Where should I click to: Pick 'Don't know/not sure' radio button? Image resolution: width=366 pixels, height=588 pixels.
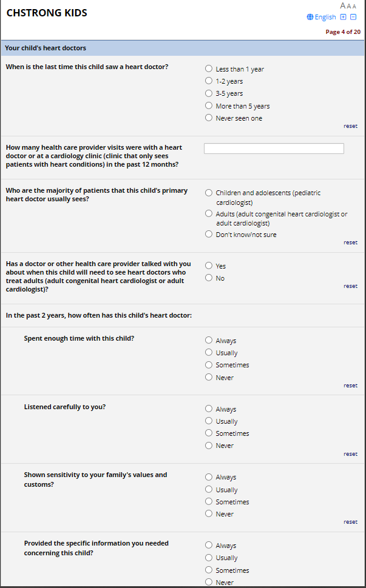click(x=209, y=235)
